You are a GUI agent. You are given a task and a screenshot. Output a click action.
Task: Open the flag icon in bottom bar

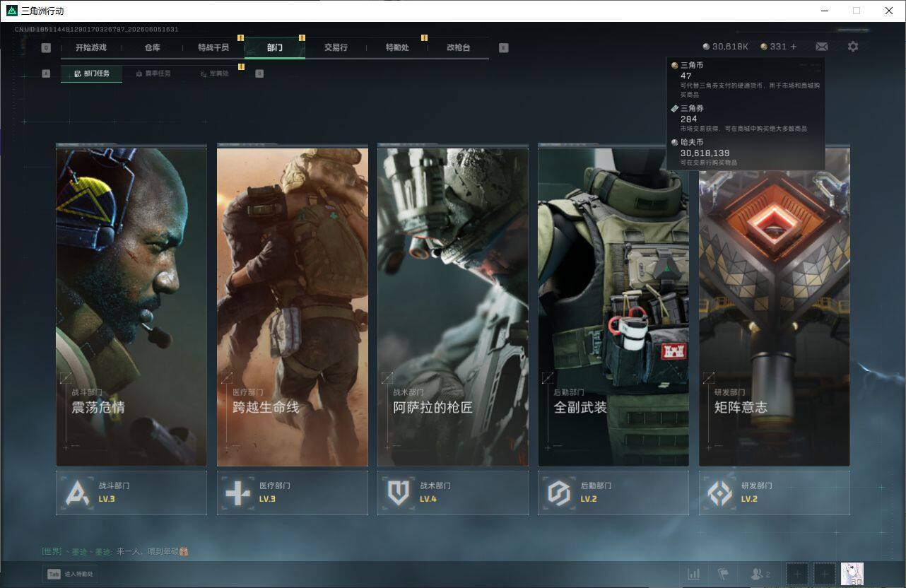pos(722,574)
